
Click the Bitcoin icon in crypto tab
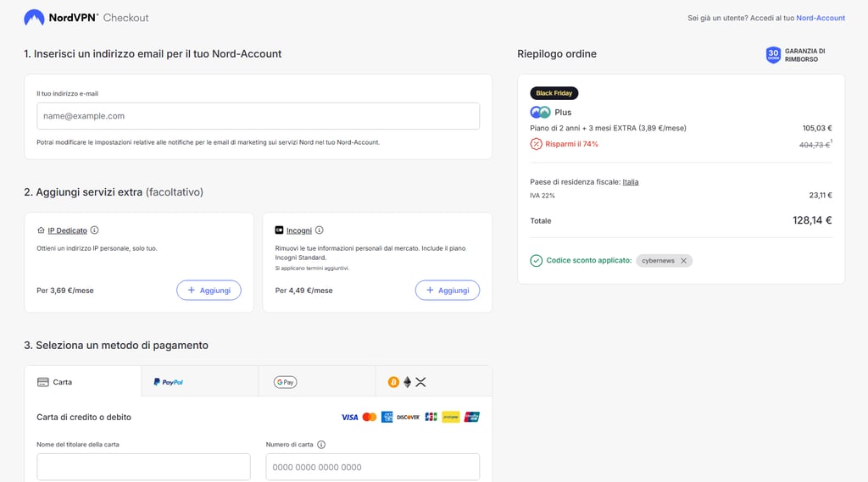pyautogui.click(x=393, y=382)
